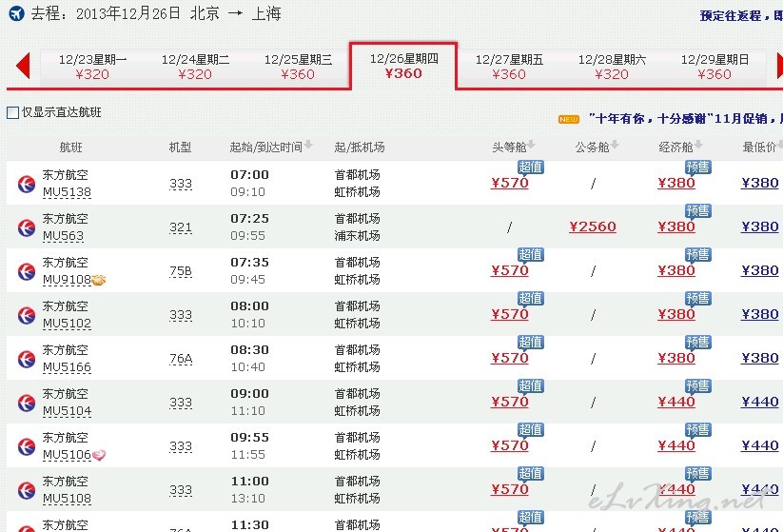Click China Eastern logo for flight MU9108
Viewport: 783px width, 532px height.
pyautogui.click(x=27, y=271)
